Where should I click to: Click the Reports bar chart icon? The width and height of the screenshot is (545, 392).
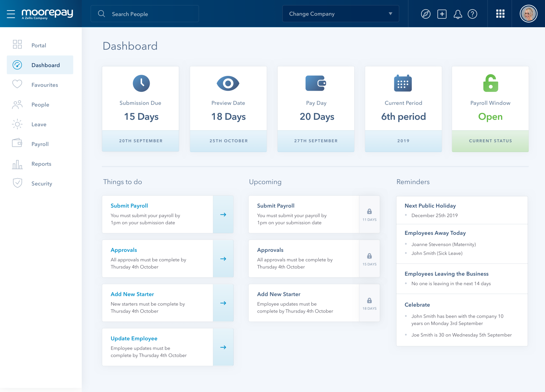pos(17,164)
